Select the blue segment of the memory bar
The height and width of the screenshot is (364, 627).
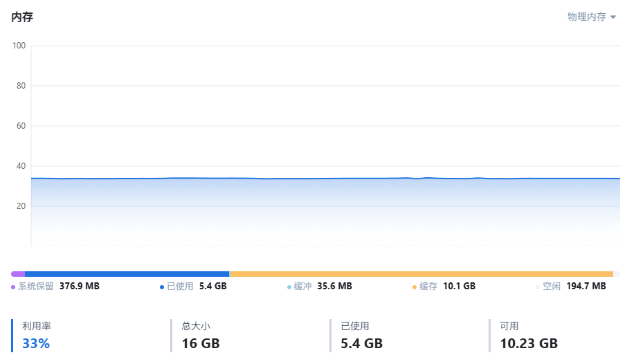pos(127,274)
